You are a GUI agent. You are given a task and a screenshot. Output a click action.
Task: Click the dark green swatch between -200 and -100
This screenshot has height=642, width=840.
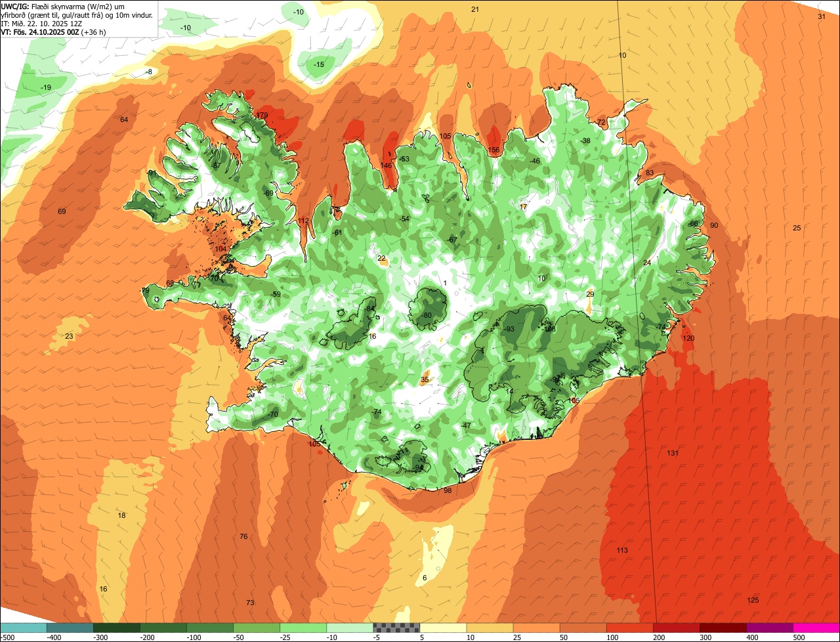click(x=163, y=628)
